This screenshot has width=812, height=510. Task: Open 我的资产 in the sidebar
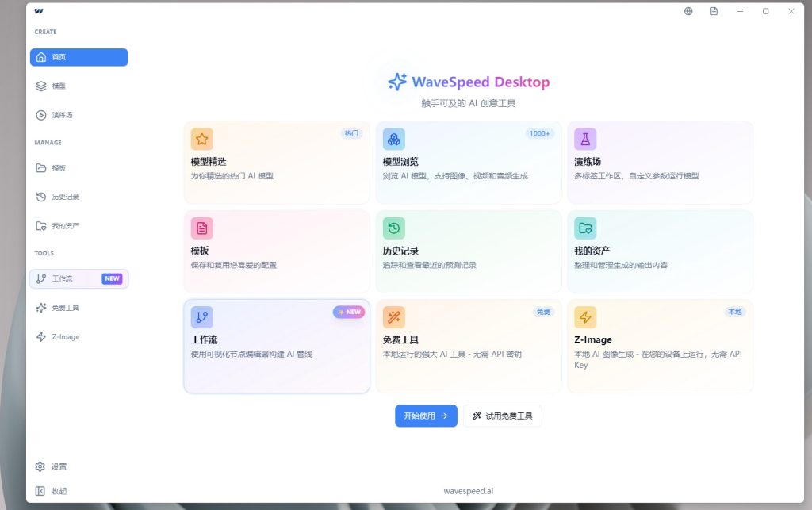point(79,226)
